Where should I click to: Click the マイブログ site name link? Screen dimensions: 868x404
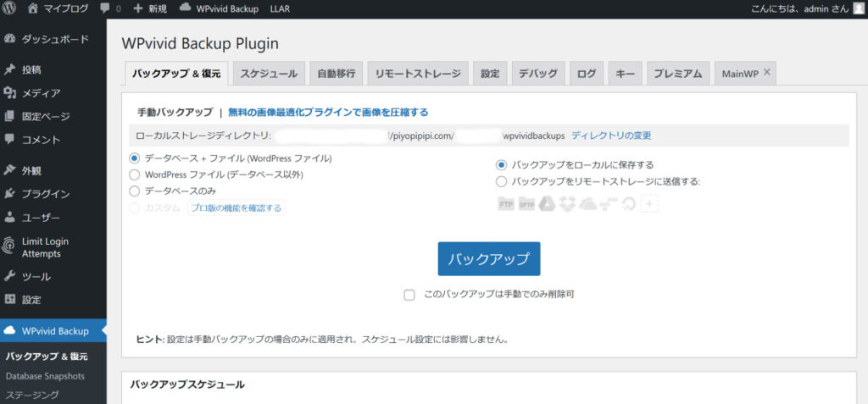coord(65,8)
